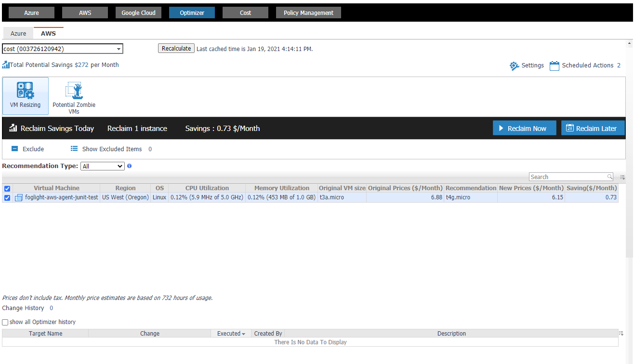Click the Exclude link
The width and height of the screenshot is (634, 364).
click(33, 149)
